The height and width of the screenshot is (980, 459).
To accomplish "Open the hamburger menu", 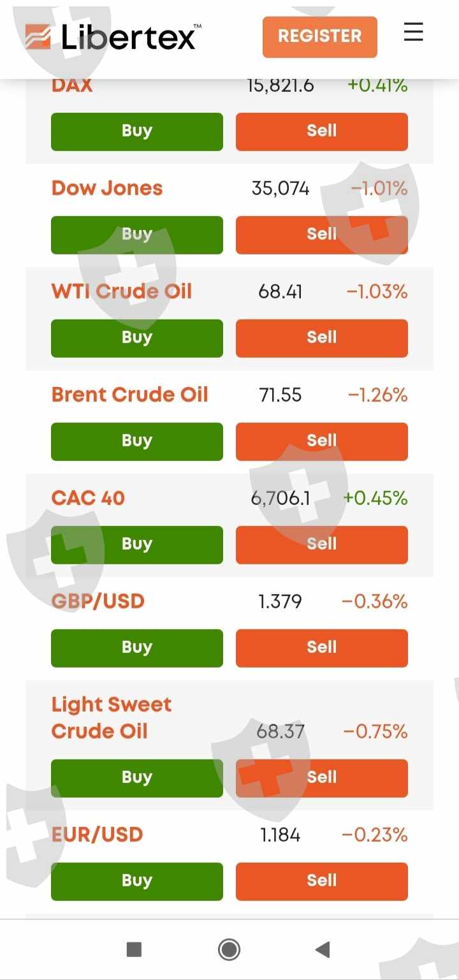I will click(413, 32).
